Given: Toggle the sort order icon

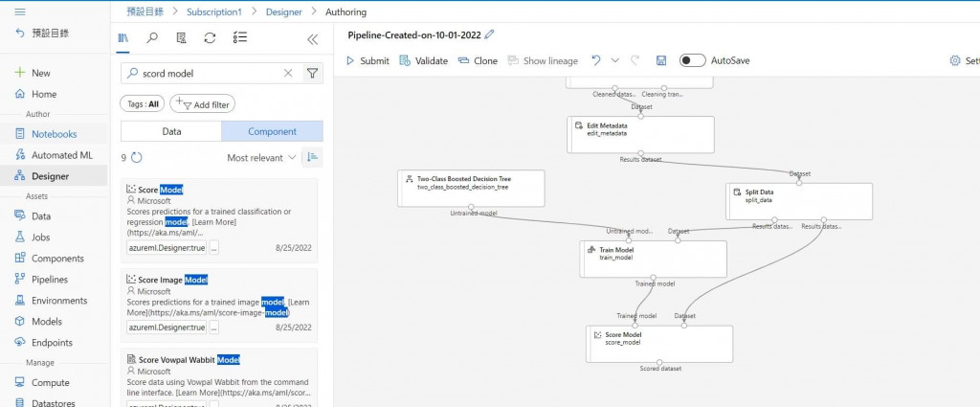Looking at the screenshot, I should [x=312, y=158].
